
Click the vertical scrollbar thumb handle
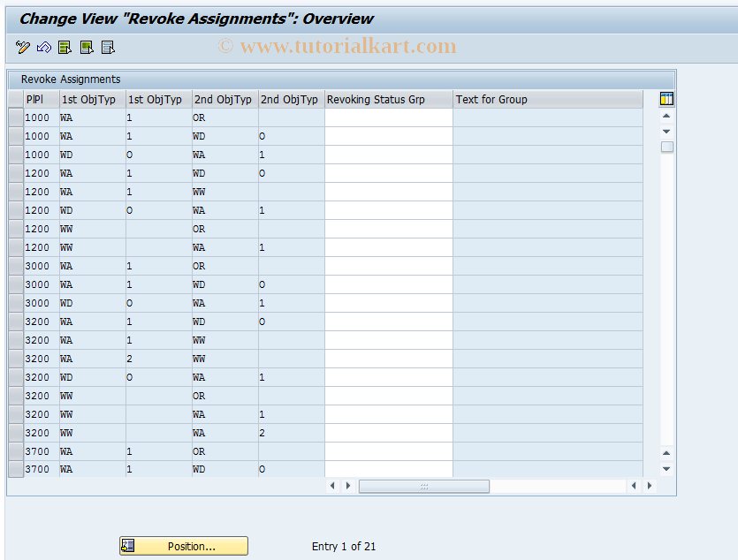pos(667,147)
